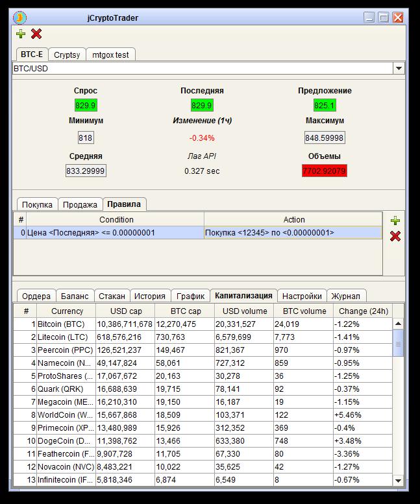Click the green plus icon in top toolbar
Screen dimensions: 420x504
(21, 34)
